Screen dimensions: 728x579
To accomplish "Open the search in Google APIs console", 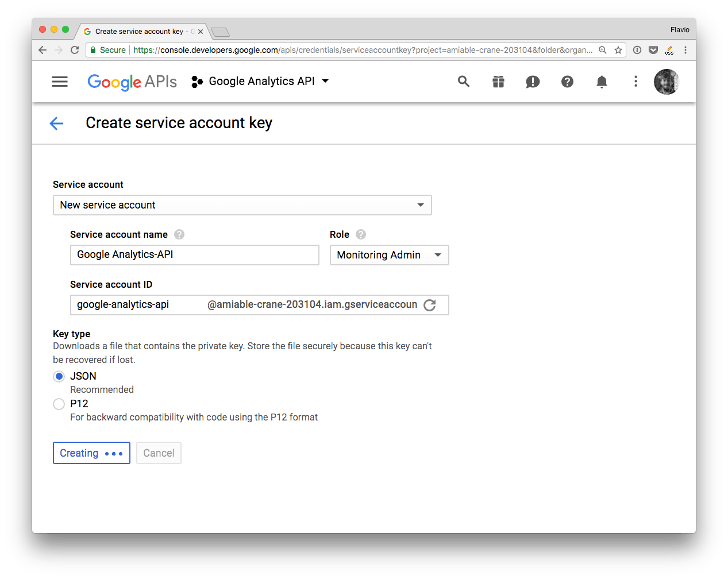I will pyautogui.click(x=464, y=82).
